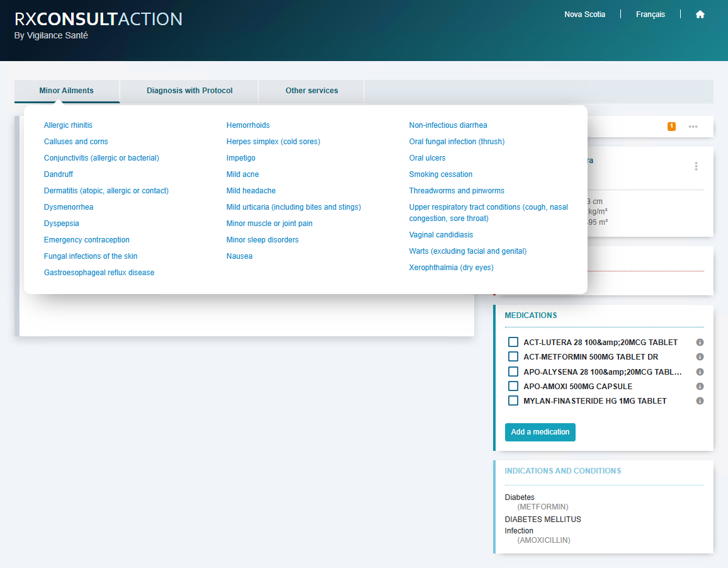Tick the MYLAN-FINASTERIDE HG checkbox

(x=513, y=400)
